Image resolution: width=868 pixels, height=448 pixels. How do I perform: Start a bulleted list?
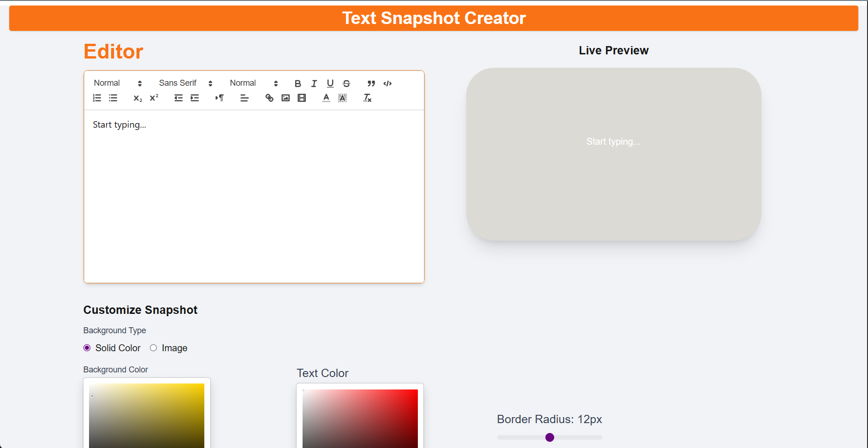point(113,98)
